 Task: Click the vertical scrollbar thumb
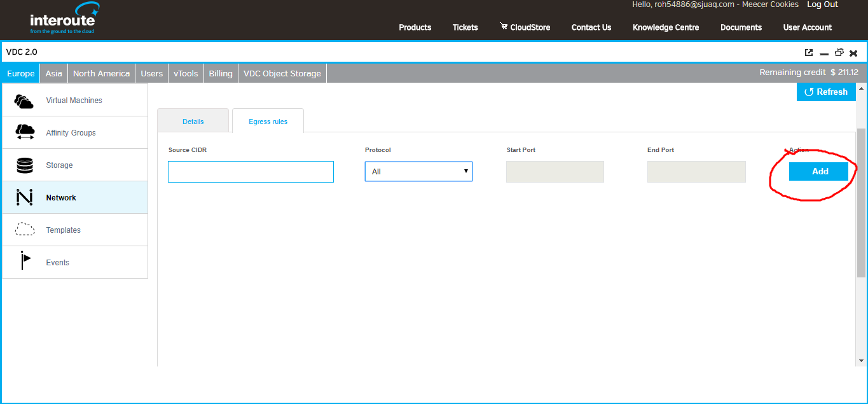861,202
